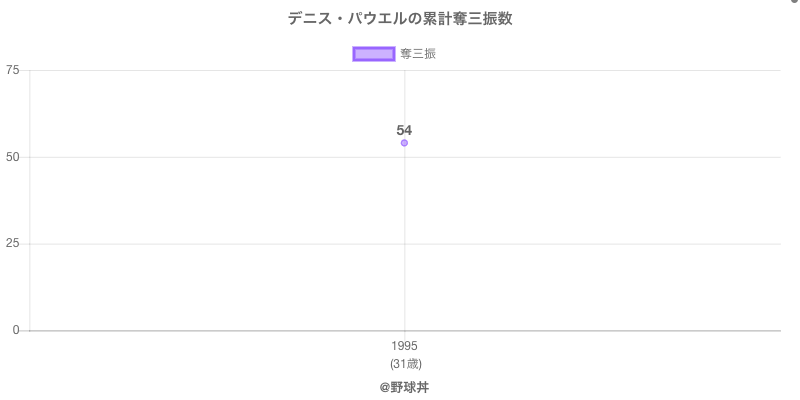Toggle the 奪三振 legend label text
Image resolution: width=800 pixels, height=400 pixels.
point(418,54)
